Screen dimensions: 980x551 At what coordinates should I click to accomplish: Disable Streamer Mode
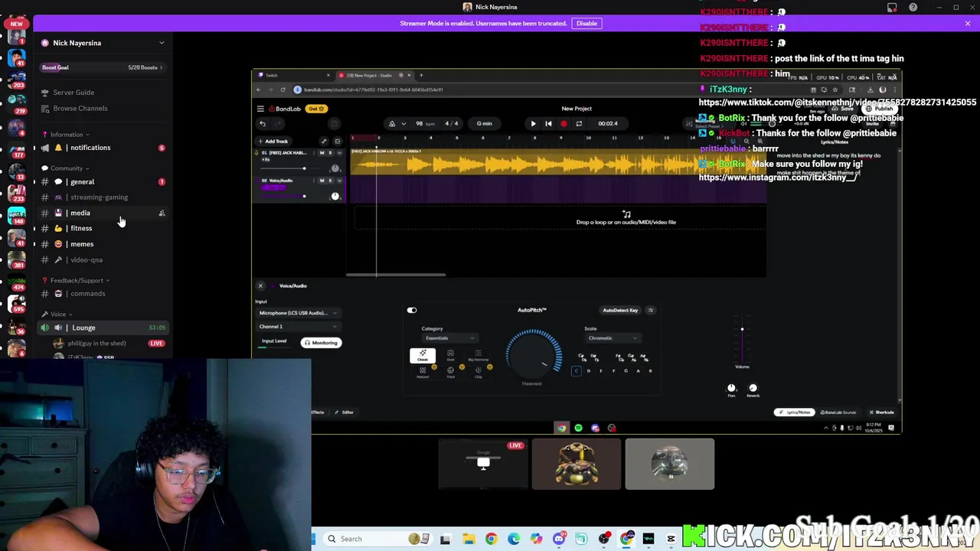point(586,24)
